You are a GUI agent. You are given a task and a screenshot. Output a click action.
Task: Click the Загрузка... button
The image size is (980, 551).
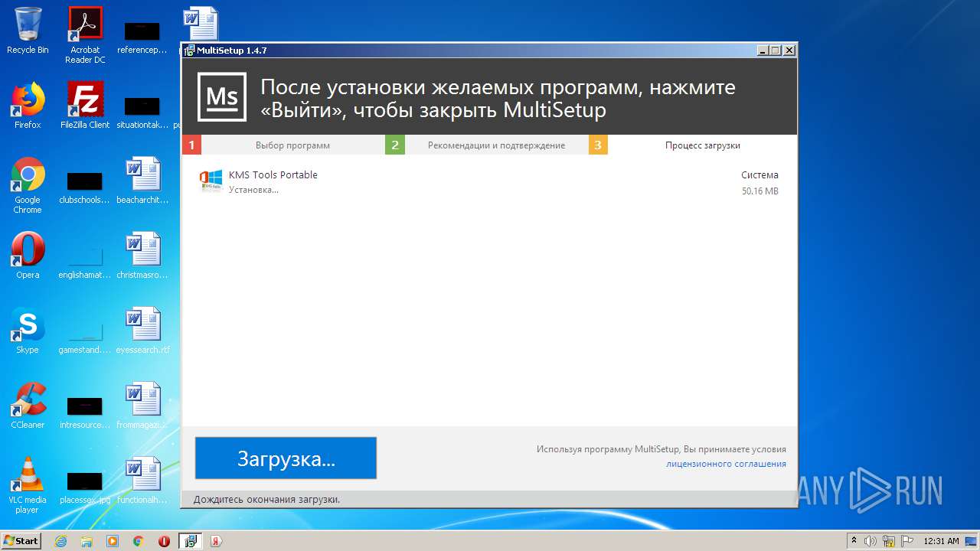(286, 458)
